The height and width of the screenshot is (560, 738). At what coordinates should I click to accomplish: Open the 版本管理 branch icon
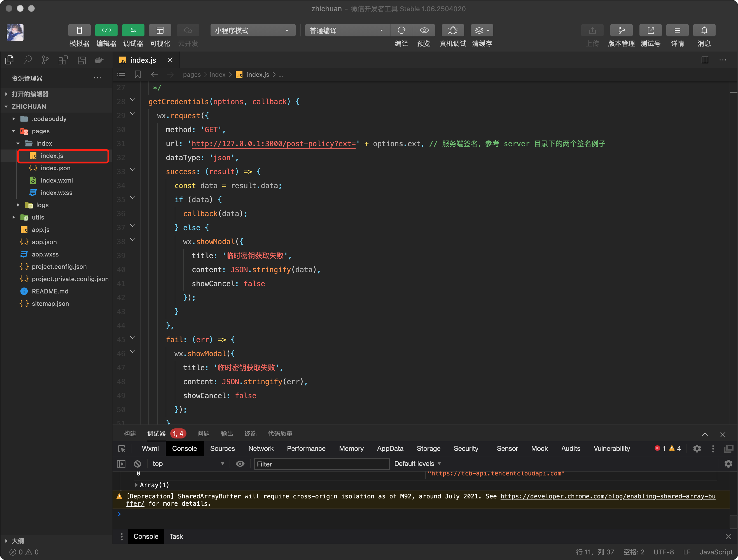point(621,30)
